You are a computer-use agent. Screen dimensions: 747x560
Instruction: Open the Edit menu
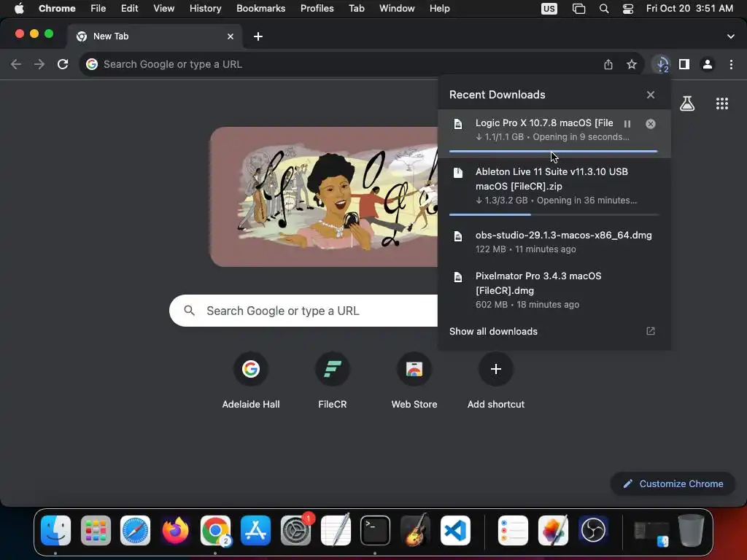click(129, 9)
